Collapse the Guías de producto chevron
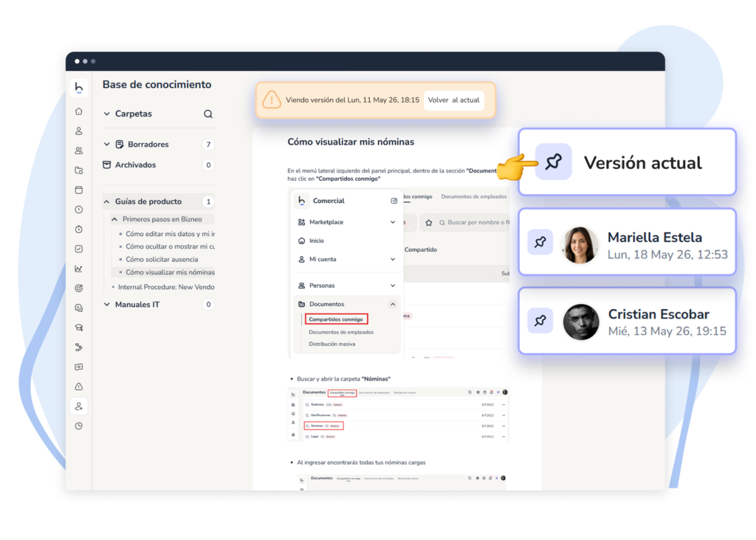 pos(107,201)
